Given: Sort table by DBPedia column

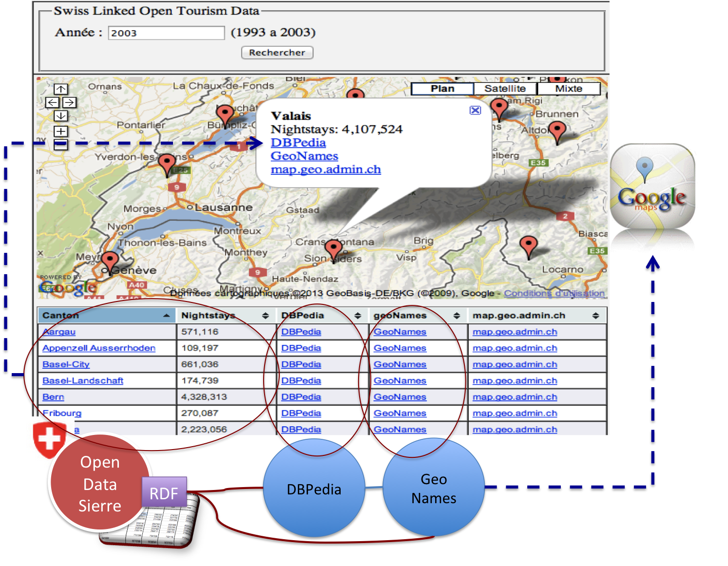Looking at the screenshot, I should [322, 316].
